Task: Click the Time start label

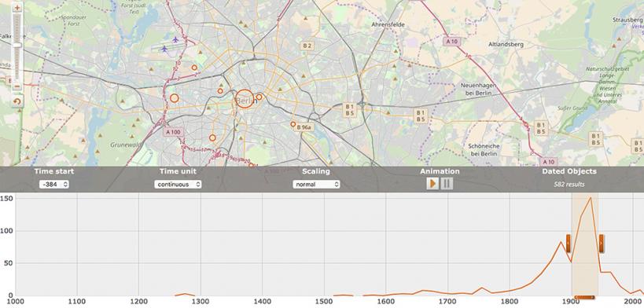Action: [x=53, y=171]
